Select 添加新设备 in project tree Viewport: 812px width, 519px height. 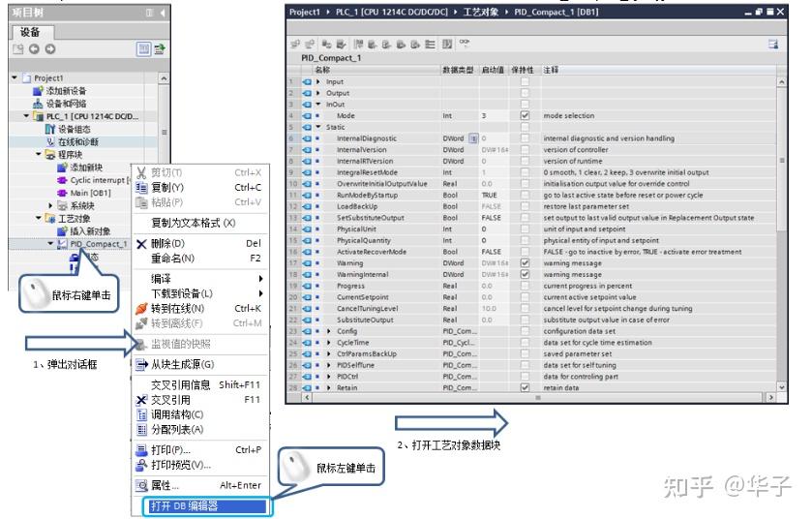66,91
